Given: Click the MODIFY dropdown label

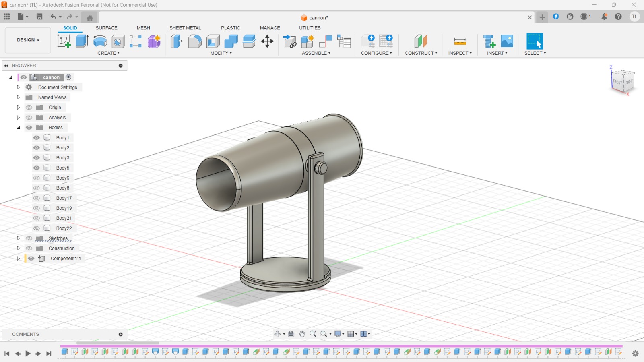Looking at the screenshot, I should (x=221, y=53).
